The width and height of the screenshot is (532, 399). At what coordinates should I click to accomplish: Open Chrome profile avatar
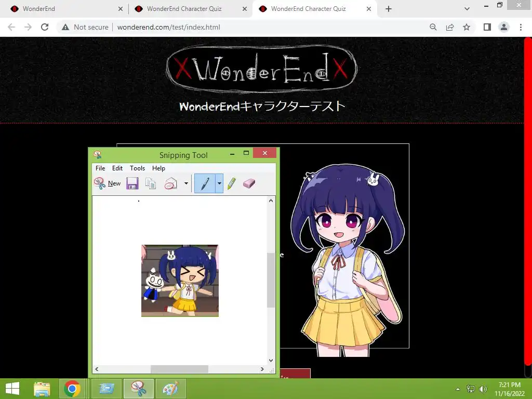[504, 27]
